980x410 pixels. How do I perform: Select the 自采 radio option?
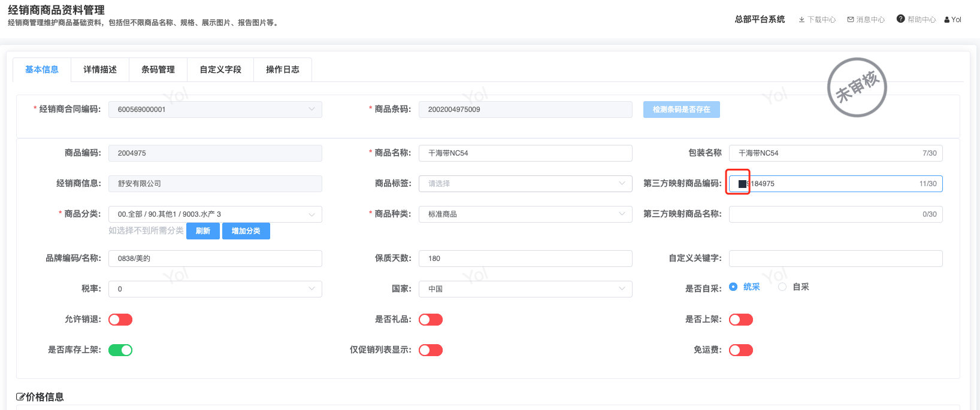(x=782, y=287)
